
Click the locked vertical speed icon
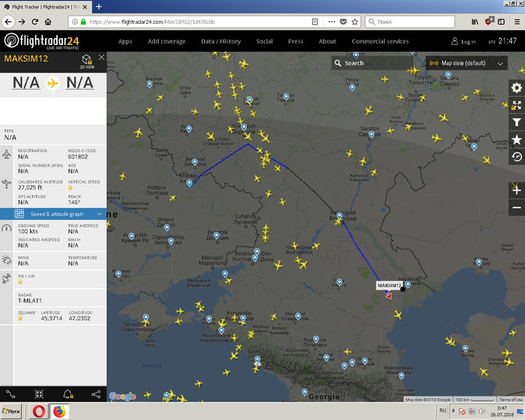click(x=70, y=187)
